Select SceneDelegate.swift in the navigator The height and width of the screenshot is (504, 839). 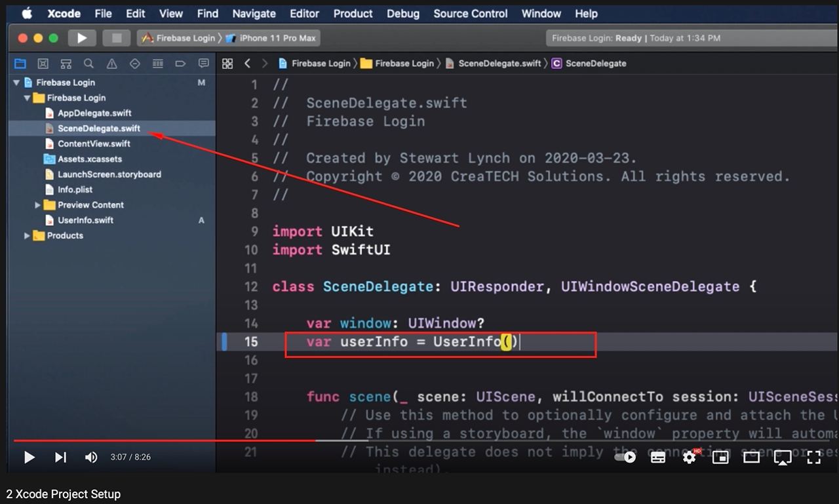99,128
